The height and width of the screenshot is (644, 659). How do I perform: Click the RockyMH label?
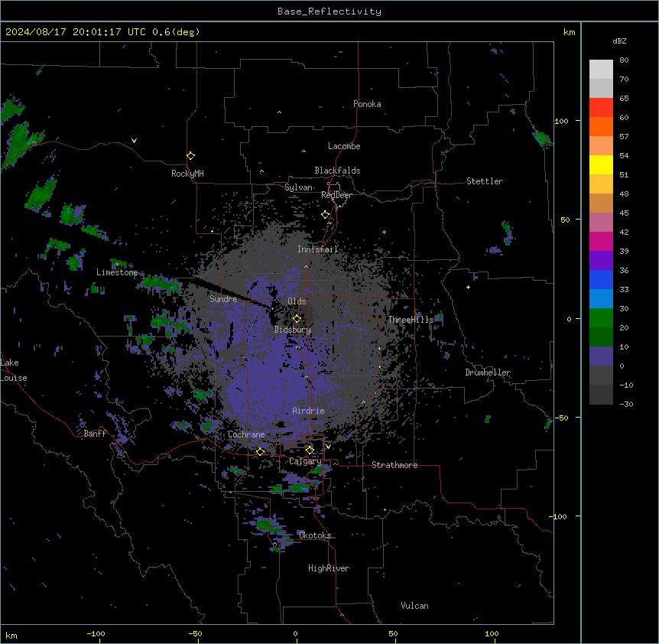pos(187,174)
